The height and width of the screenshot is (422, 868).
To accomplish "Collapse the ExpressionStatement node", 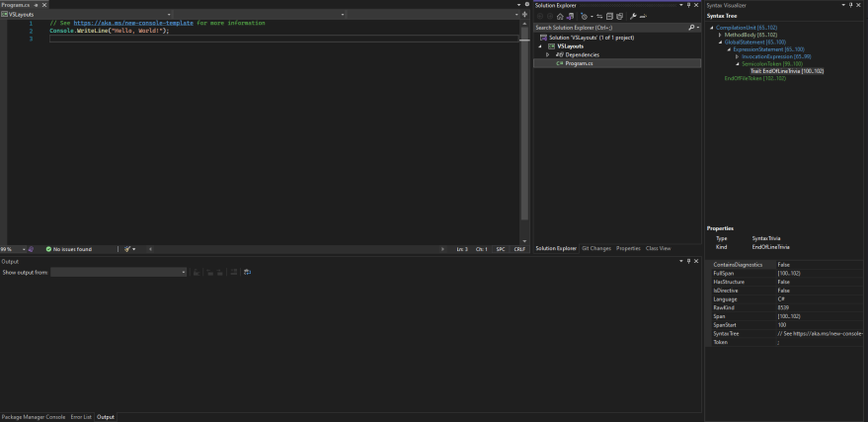I will (x=729, y=49).
